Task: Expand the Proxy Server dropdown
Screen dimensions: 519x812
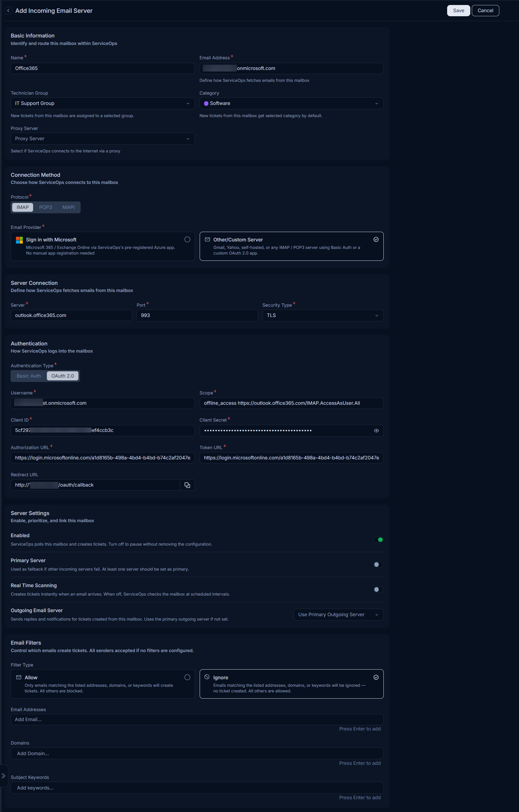Action: tap(102, 139)
